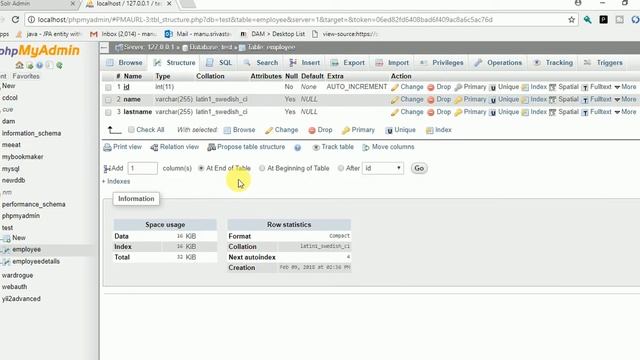Tick the checkbox for the name column
The height and width of the screenshot is (360, 640).
coord(108,100)
